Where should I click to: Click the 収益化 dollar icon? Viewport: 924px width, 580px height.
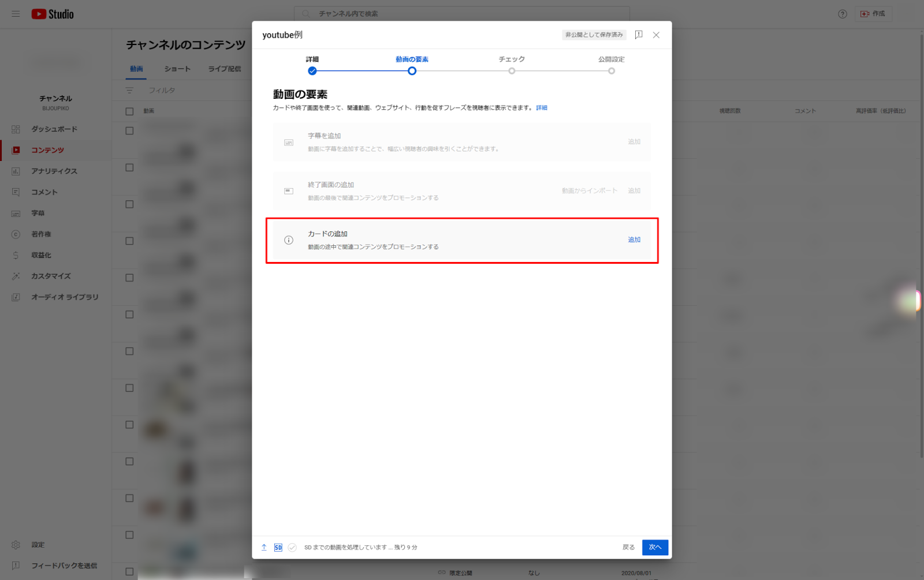(x=16, y=255)
